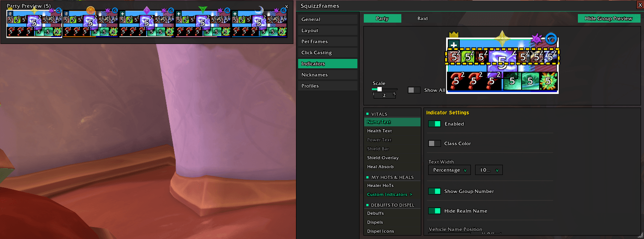This screenshot has width=644, height=239.
Task: Click the purple diamond raid marker in Party Preview
Action: [x=147, y=10]
